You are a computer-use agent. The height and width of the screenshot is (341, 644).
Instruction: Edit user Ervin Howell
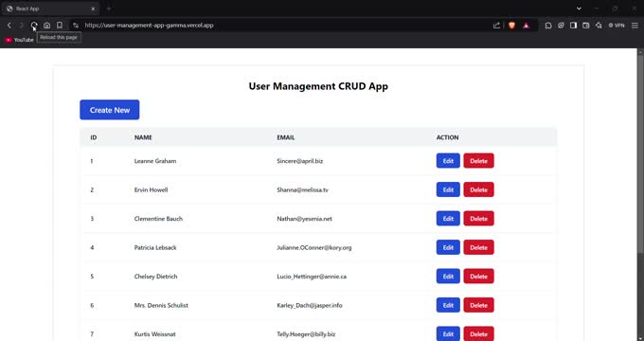pos(448,189)
